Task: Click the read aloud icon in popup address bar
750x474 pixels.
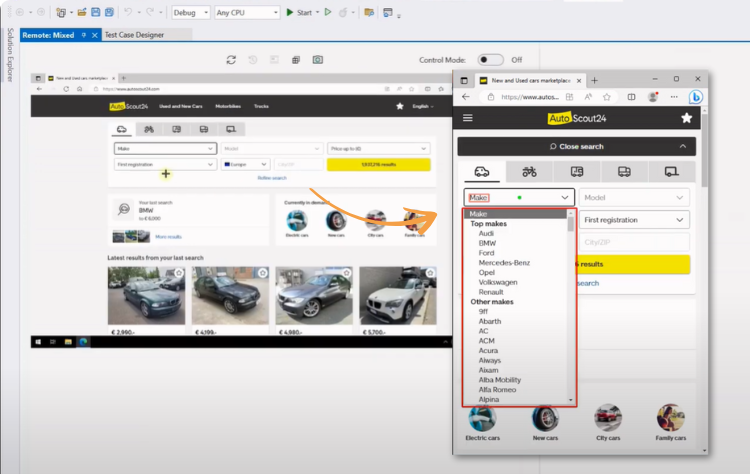Action: [588, 97]
